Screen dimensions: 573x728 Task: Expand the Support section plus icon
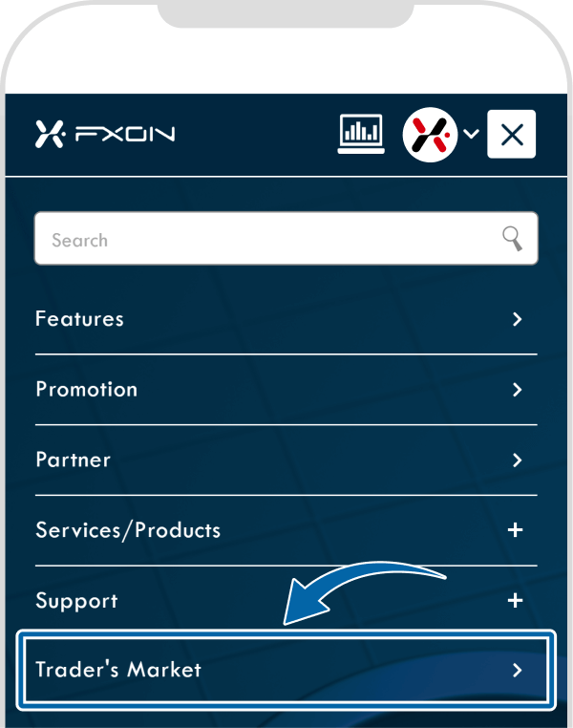point(515,600)
